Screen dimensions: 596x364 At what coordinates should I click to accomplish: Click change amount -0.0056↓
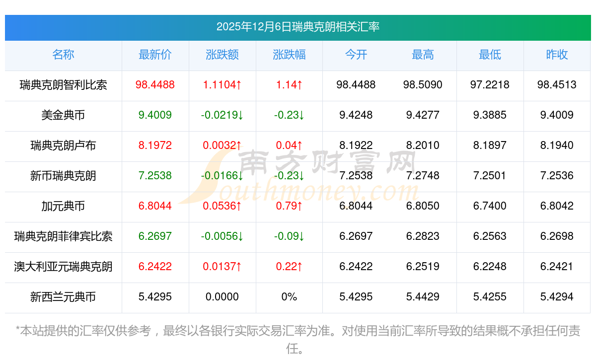click(x=222, y=236)
